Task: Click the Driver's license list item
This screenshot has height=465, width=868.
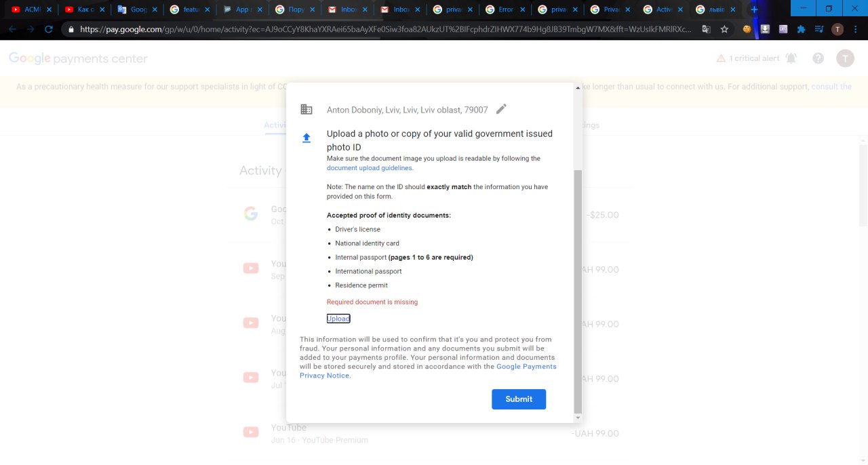Action: pyautogui.click(x=357, y=229)
